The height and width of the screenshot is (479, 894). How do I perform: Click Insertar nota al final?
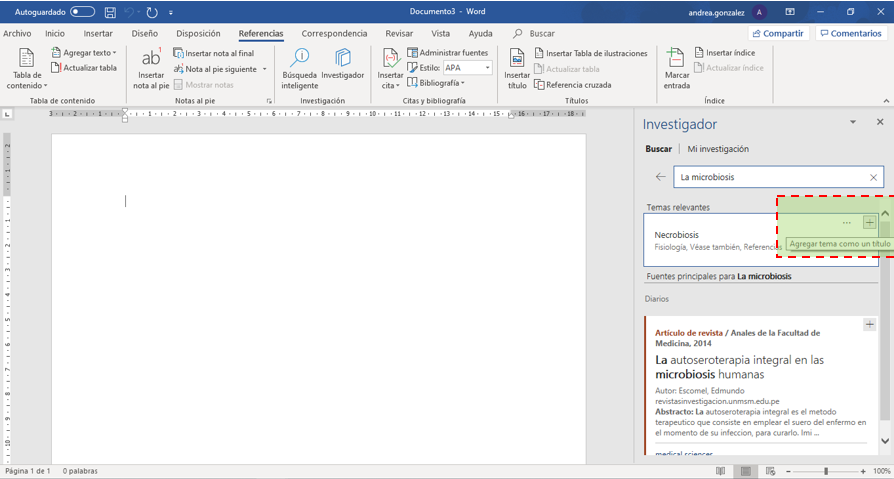click(x=214, y=53)
